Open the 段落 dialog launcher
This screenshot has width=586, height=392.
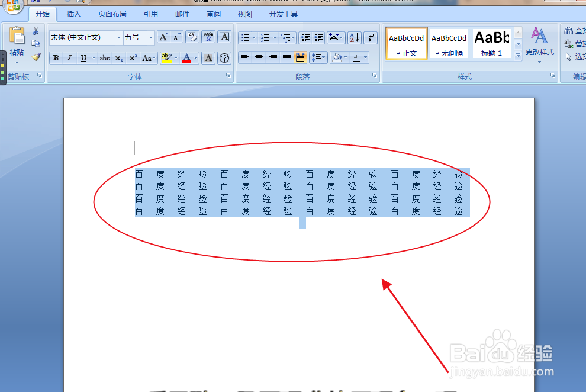pyautogui.click(x=375, y=75)
